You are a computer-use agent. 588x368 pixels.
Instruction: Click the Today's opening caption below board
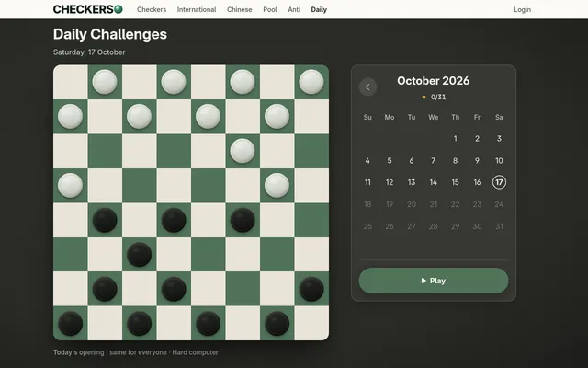pyautogui.click(x=136, y=352)
